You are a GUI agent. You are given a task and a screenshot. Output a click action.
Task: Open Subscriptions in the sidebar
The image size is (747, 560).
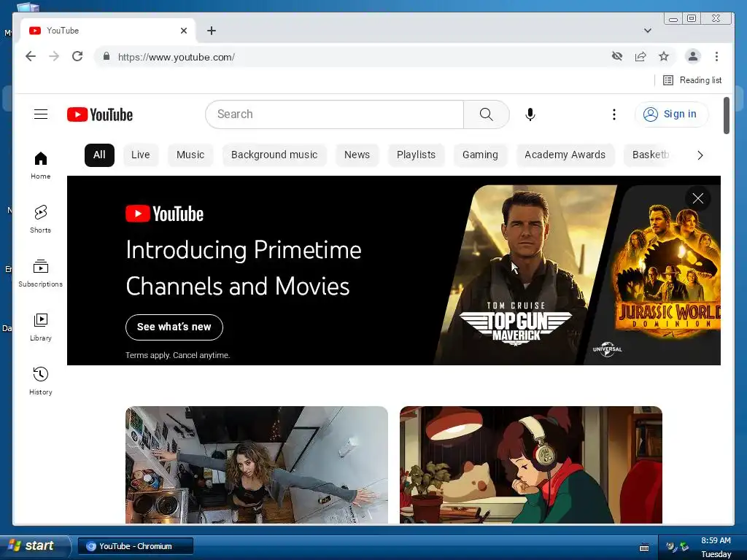pos(41,273)
